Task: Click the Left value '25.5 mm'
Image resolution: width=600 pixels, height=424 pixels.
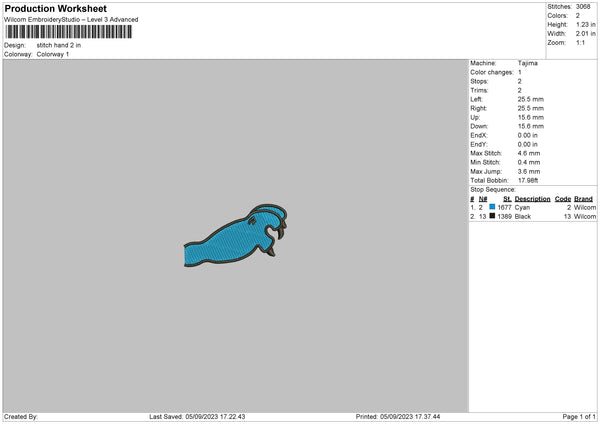Action: [531, 99]
